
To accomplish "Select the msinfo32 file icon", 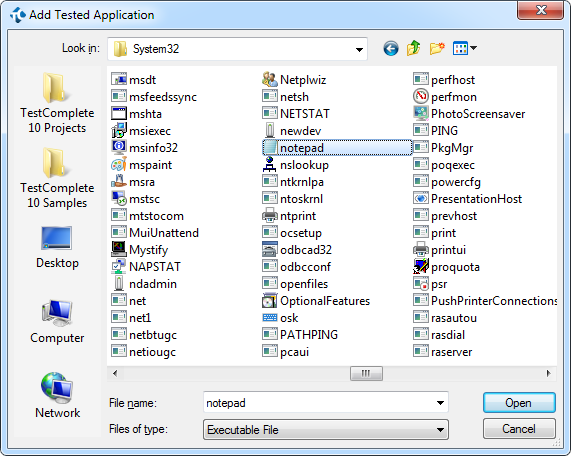I will tap(119, 148).
